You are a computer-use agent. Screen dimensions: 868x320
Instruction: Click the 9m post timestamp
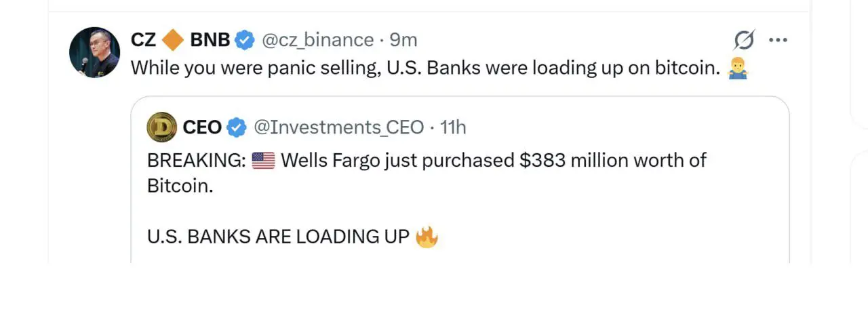(403, 40)
